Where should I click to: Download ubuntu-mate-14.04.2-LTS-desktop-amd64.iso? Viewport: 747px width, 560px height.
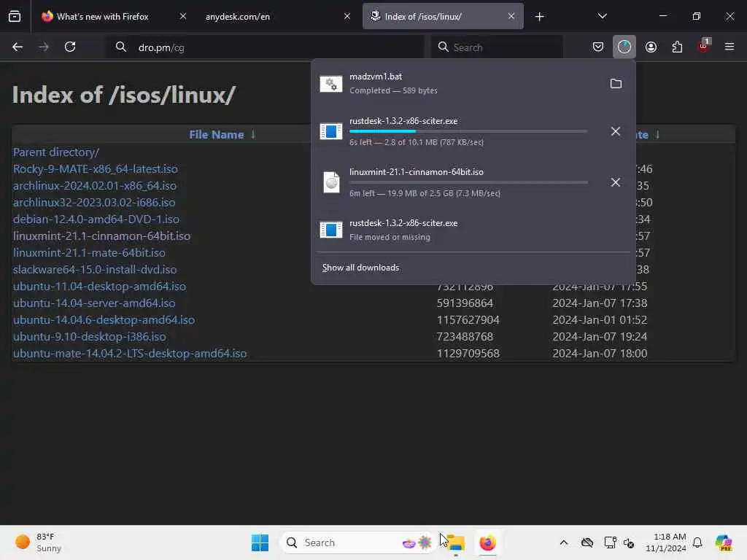point(130,354)
